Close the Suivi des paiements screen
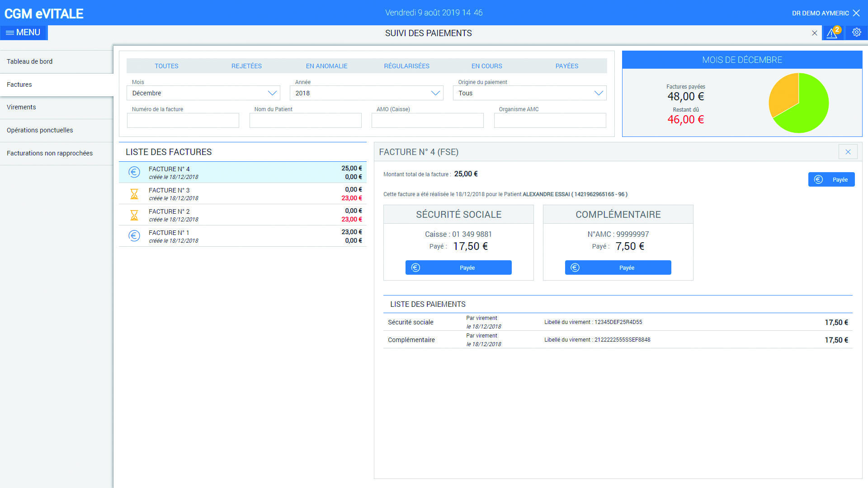 pyautogui.click(x=814, y=33)
